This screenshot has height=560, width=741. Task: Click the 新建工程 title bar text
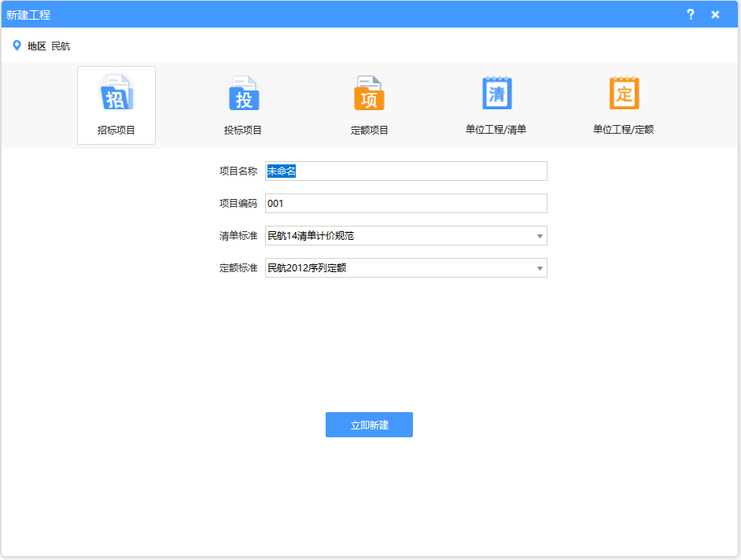[x=28, y=15]
